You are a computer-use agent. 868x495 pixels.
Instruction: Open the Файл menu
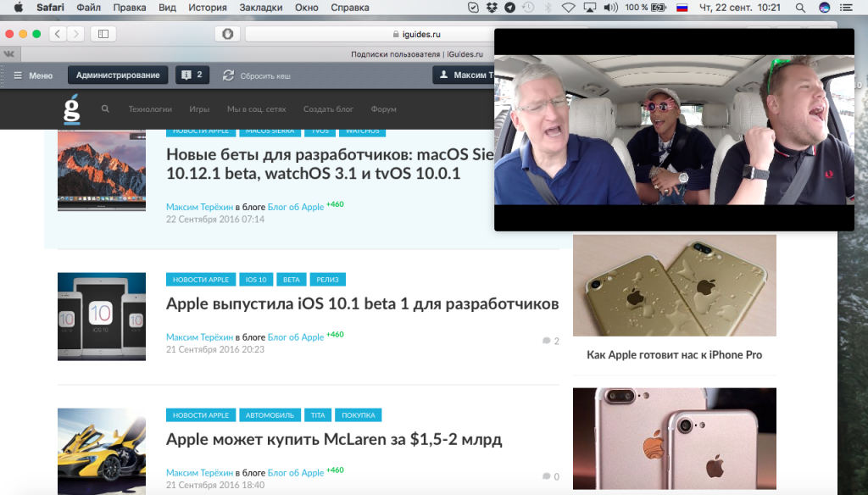coord(88,7)
